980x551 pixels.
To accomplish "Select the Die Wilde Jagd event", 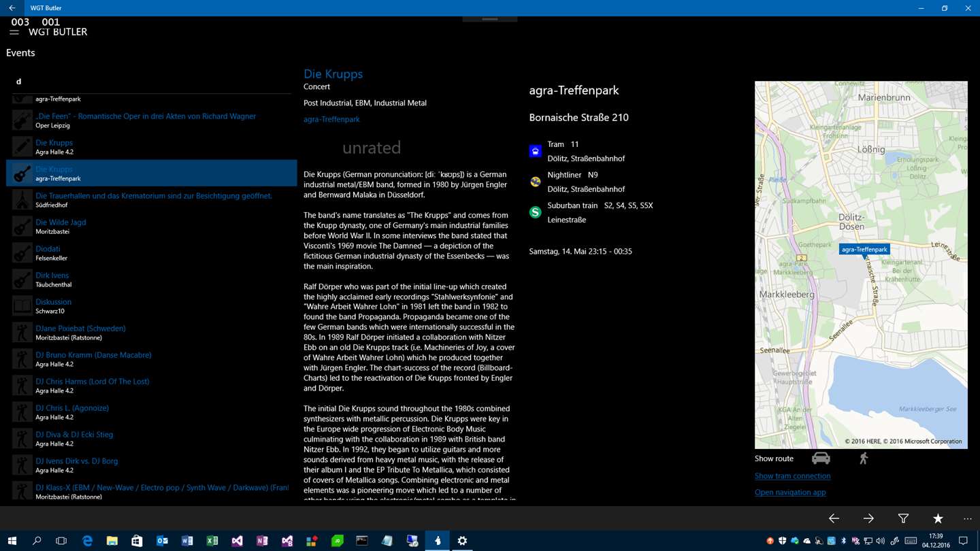I will click(x=152, y=227).
